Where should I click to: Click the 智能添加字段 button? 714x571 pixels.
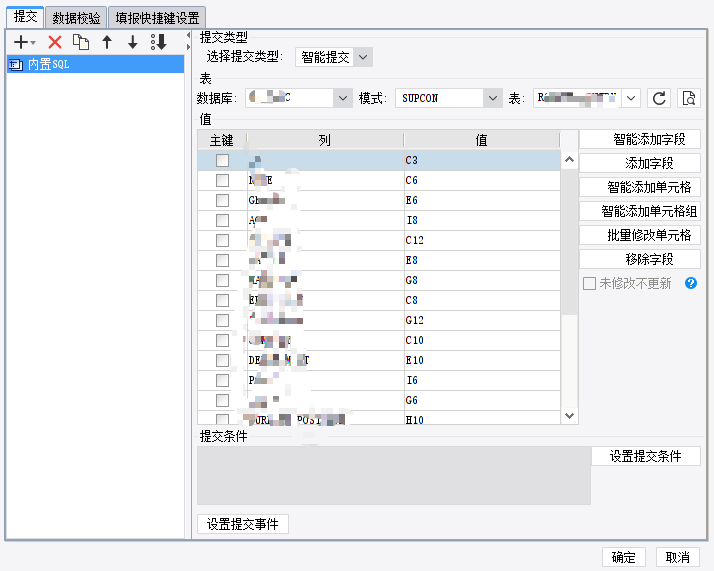point(640,139)
